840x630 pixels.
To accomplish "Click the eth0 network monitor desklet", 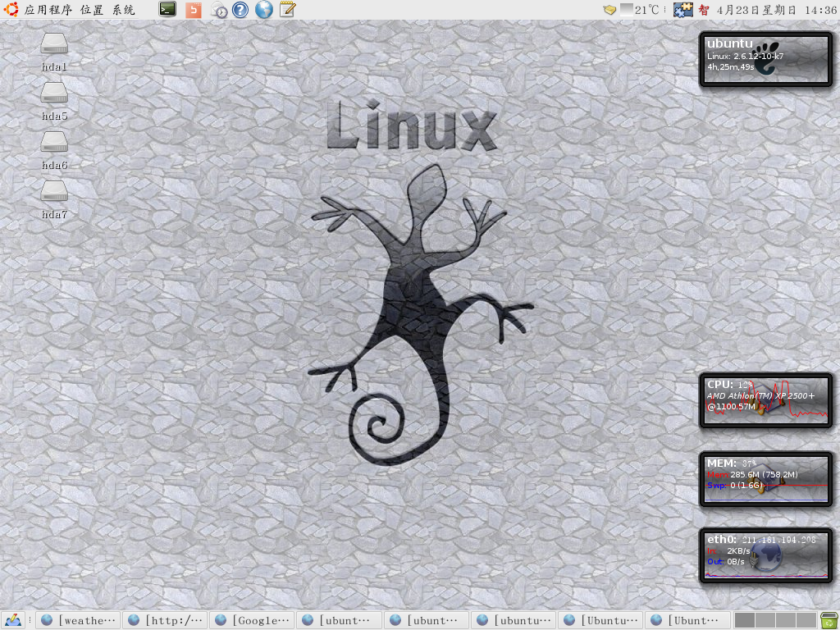I will click(765, 555).
